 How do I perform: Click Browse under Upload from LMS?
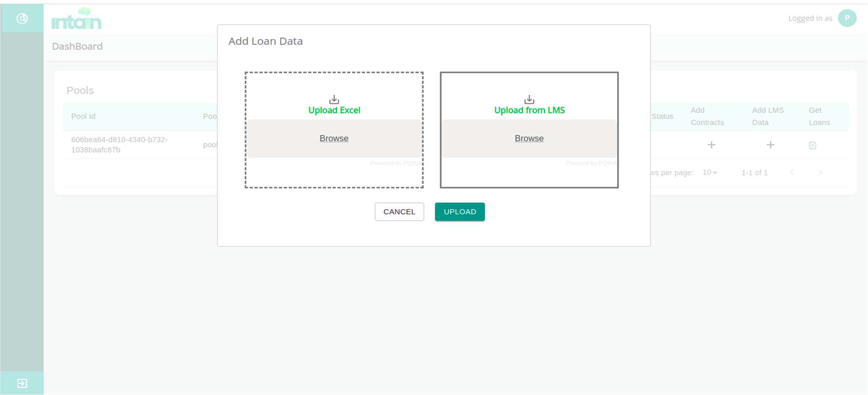tap(529, 138)
